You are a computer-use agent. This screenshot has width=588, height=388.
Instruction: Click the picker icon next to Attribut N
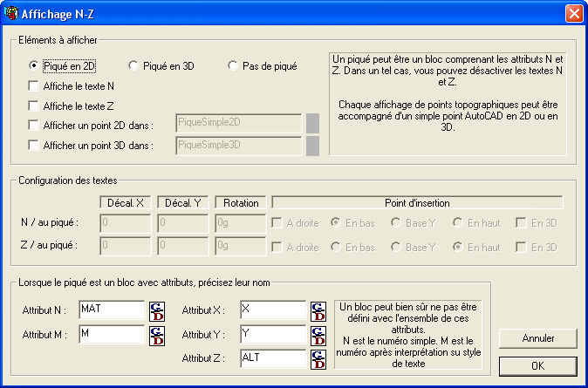(x=157, y=310)
